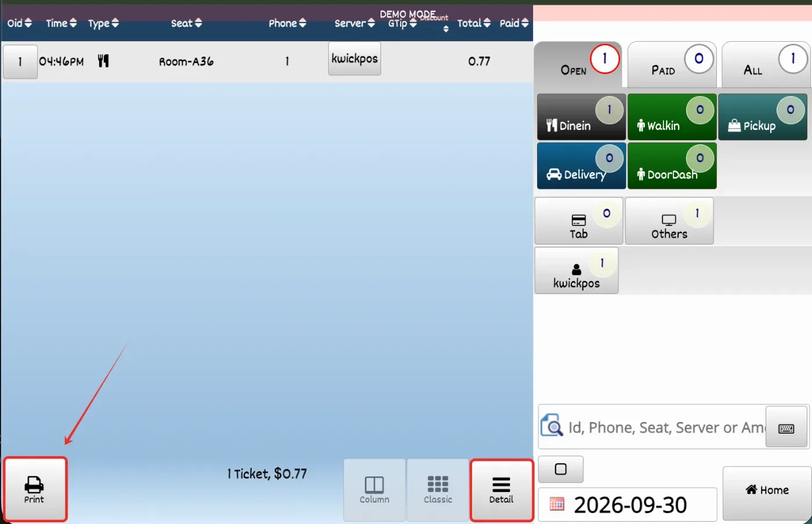Open the on-screen keyboard button
The width and height of the screenshot is (812, 524).
[786, 427]
